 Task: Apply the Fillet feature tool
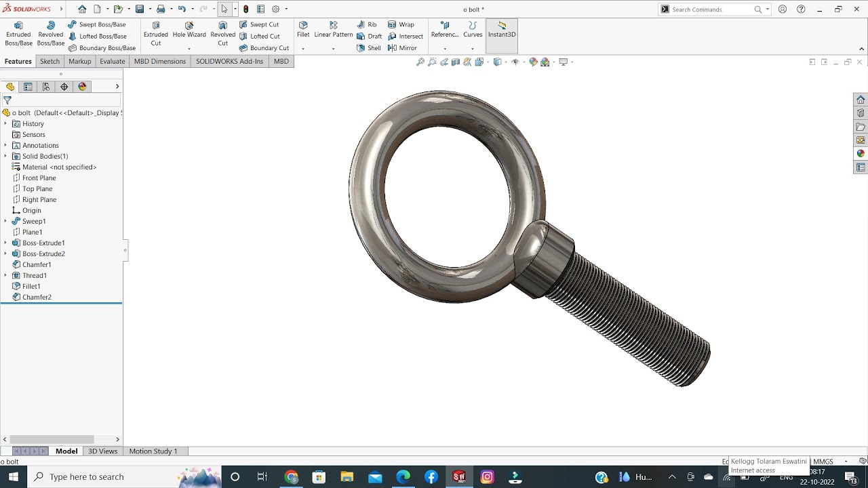[303, 30]
